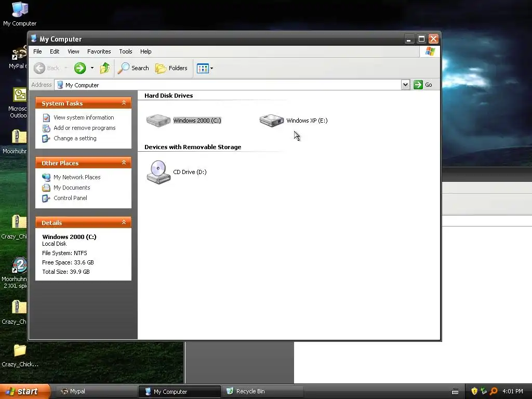Image resolution: width=532 pixels, height=399 pixels.
Task: Open the Edit menu
Action: click(x=54, y=51)
